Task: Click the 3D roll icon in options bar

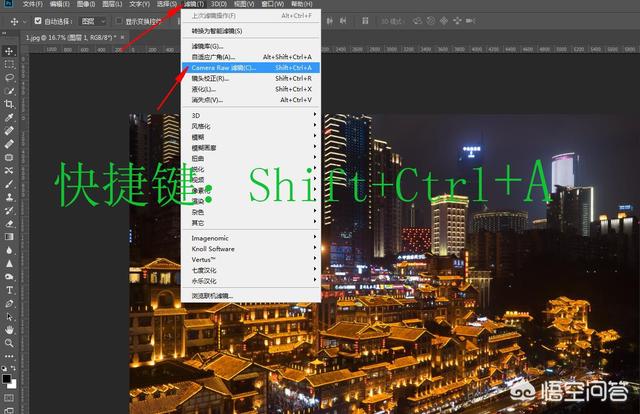Action: tap(431, 20)
